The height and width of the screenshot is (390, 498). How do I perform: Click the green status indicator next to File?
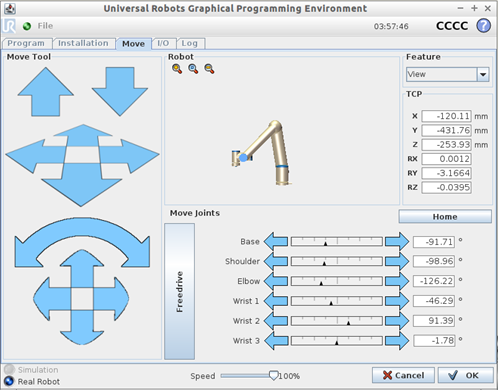(x=27, y=26)
